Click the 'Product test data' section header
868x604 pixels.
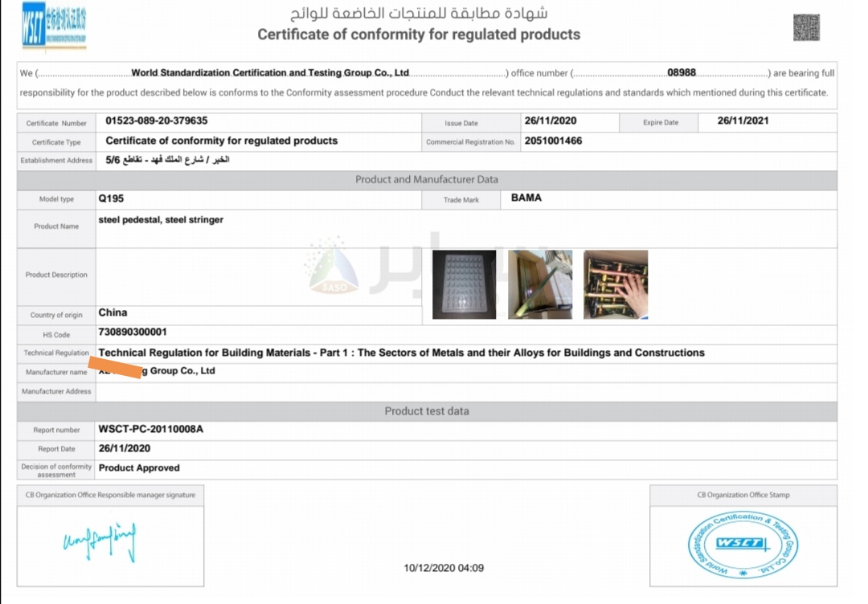tap(426, 410)
